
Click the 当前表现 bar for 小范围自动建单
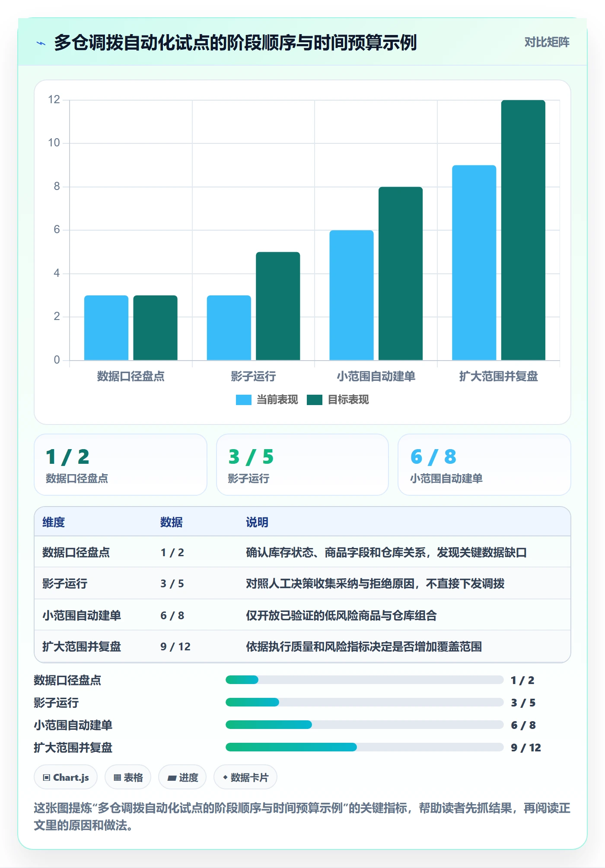tap(351, 295)
